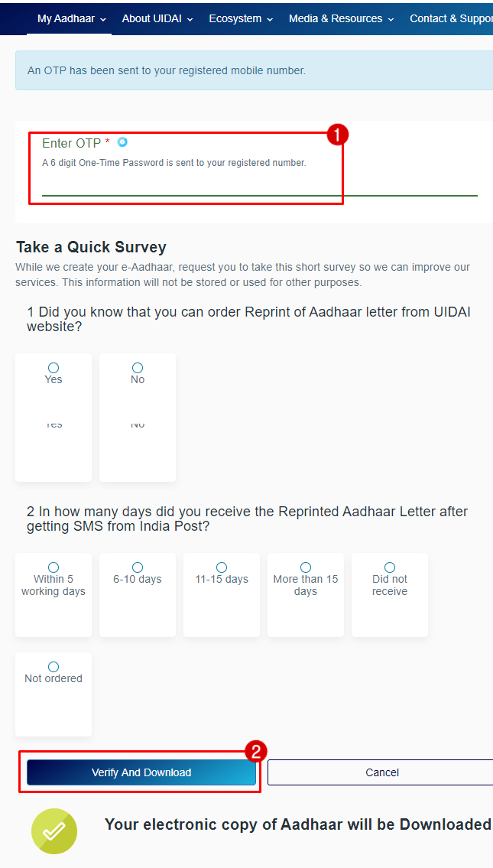Expand the About UIDAI dropdown
Viewport: 493px width, 868px height.
[x=157, y=18]
